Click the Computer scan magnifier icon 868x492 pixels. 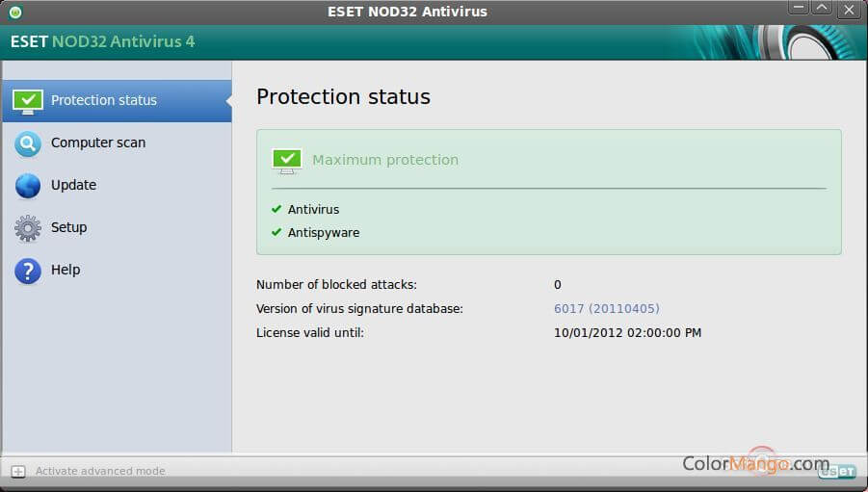point(28,143)
